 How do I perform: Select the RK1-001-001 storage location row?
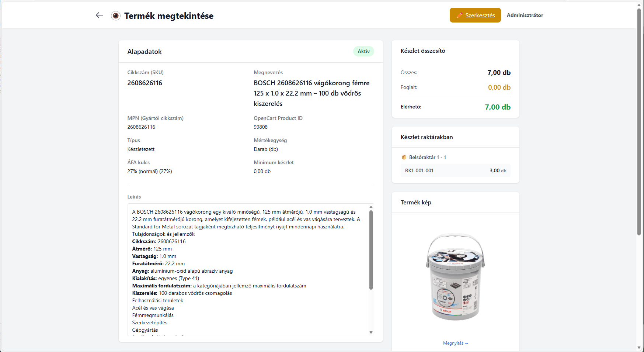point(455,170)
